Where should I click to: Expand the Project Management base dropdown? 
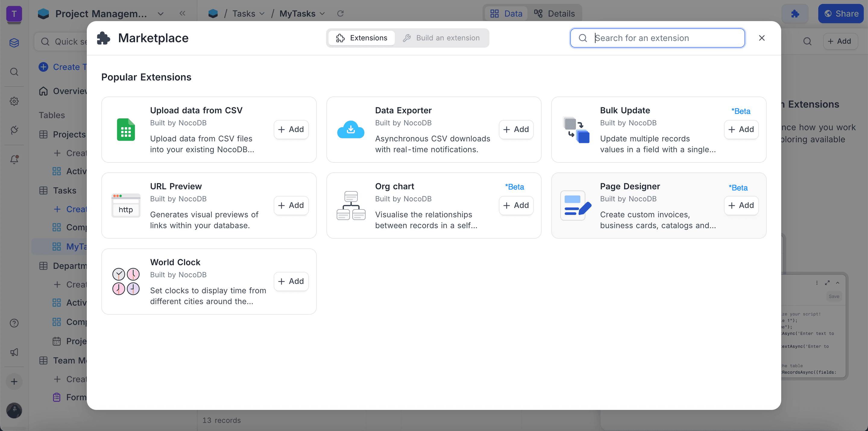160,14
